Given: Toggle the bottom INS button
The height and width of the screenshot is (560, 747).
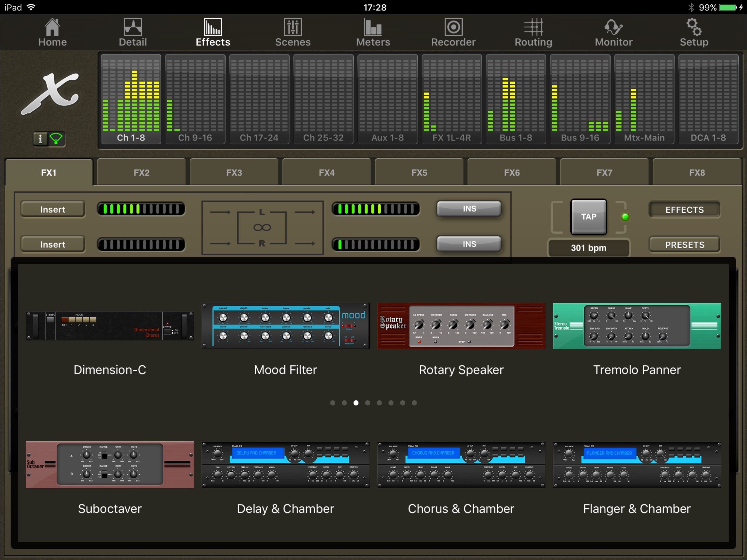Looking at the screenshot, I should click(x=469, y=244).
